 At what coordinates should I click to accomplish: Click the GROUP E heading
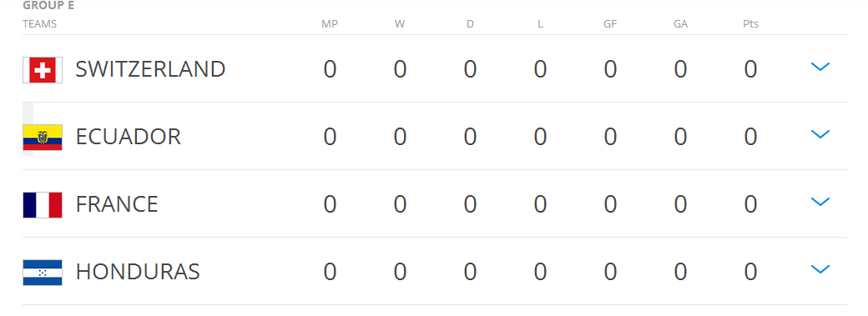[48, 6]
